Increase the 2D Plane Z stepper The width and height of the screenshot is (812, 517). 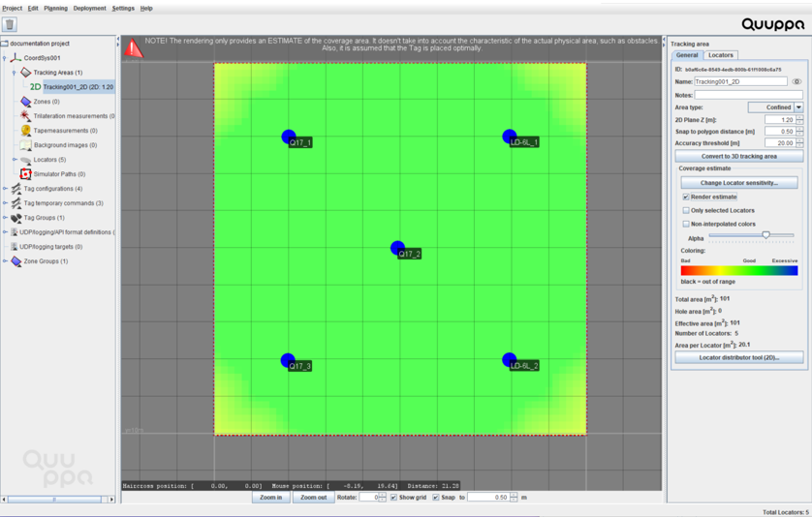click(799, 117)
